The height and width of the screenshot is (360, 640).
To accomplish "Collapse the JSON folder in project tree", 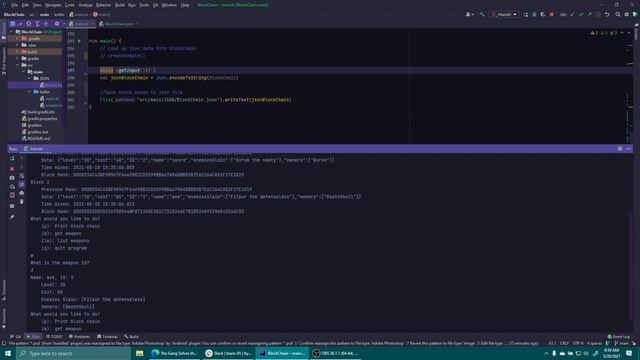I will (29, 78).
